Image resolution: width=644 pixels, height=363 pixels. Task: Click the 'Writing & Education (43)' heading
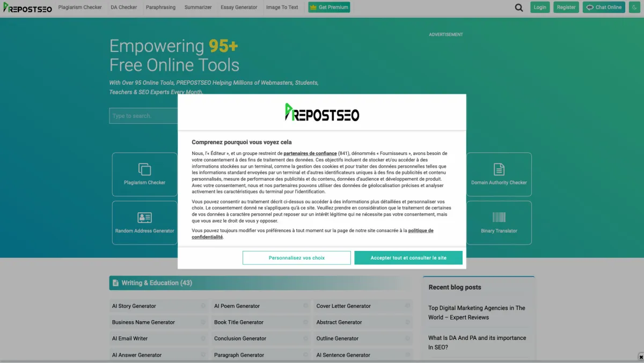point(157,283)
